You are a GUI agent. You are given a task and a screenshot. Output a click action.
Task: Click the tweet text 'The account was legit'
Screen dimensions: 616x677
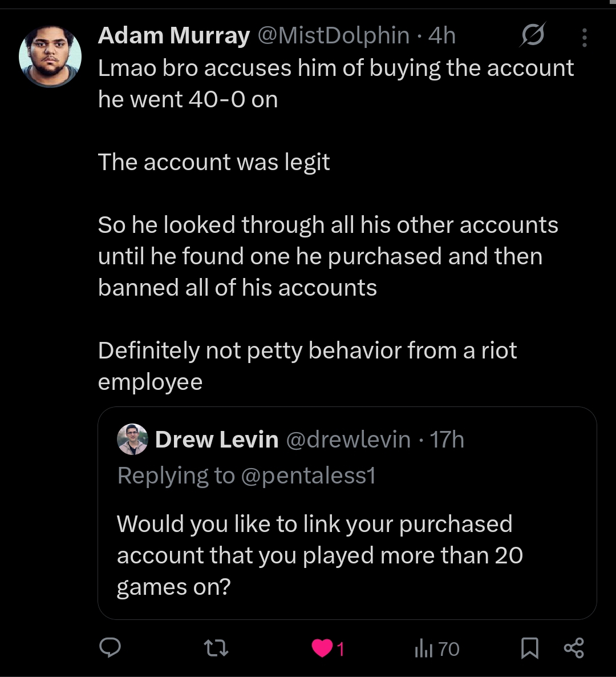click(214, 162)
